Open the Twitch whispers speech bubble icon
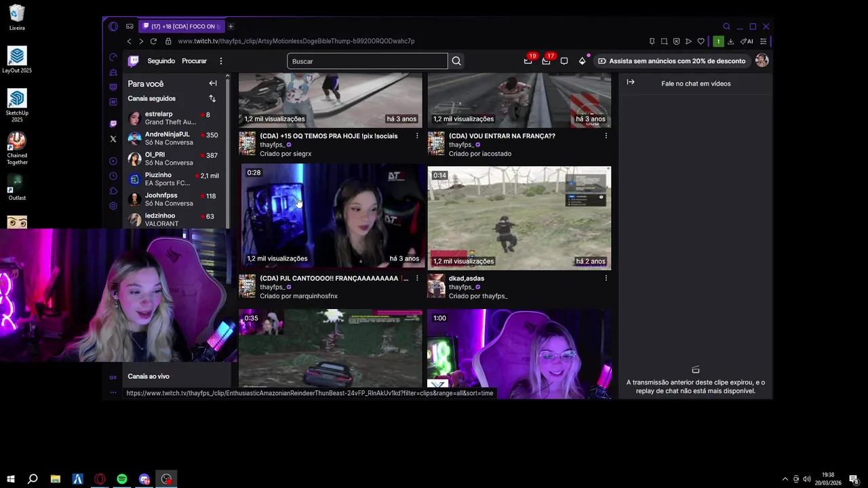868x488 pixels. (x=564, y=61)
